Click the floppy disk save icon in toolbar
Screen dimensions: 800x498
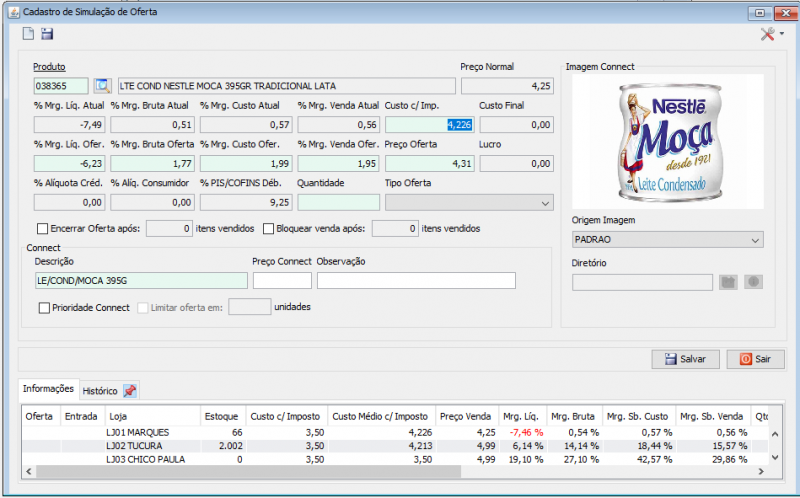point(47,34)
